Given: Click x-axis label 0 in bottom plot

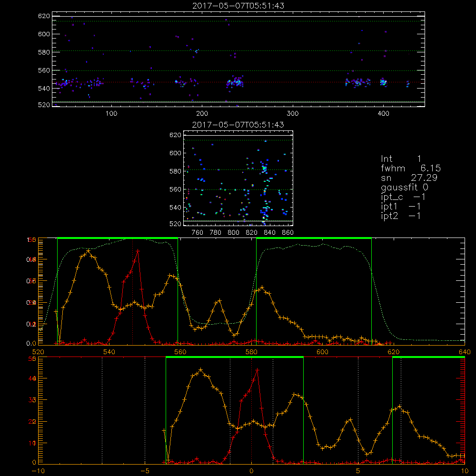Looking at the screenshot, I should (251, 471).
